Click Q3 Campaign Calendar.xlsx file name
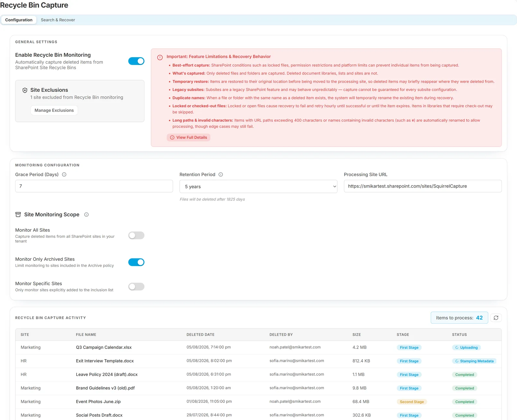 pyautogui.click(x=104, y=347)
